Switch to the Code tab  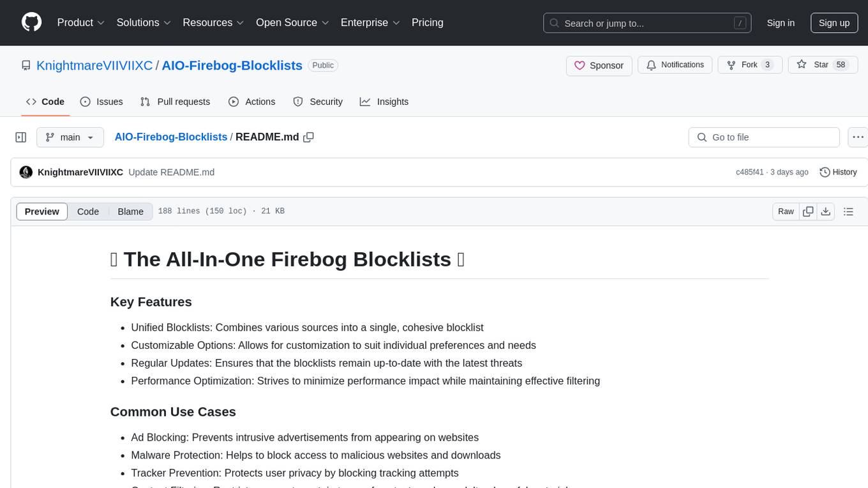click(x=45, y=102)
